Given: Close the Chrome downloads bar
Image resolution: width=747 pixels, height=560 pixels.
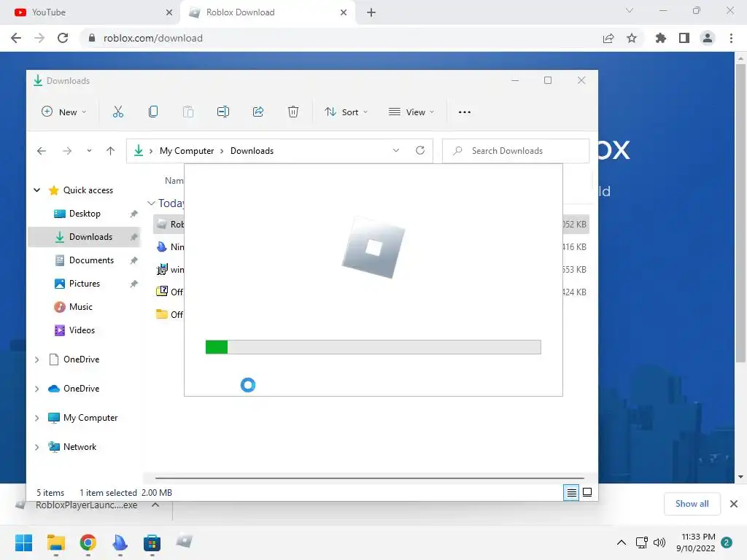Looking at the screenshot, I should (x=734, y=504).
